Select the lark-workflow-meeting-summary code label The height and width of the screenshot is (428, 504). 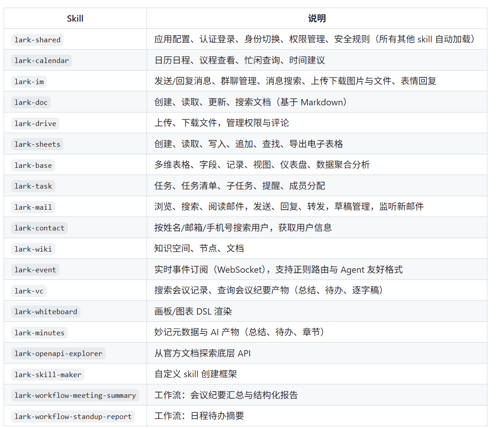[x=75, y=395]
